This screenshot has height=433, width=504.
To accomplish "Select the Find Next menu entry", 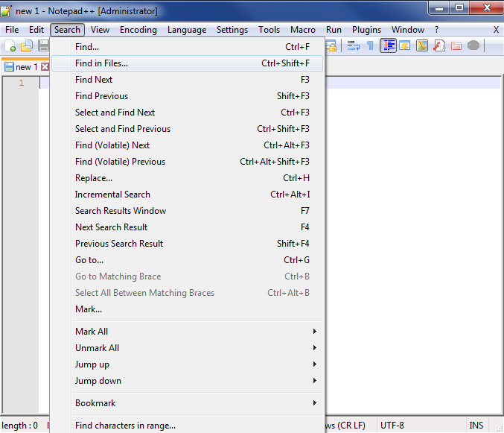I will click(187, 80).
